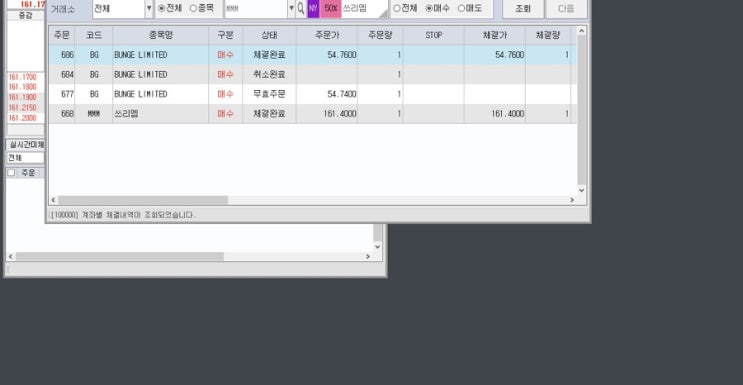This screenshot has height=385, width=743.
Task: Click the order table scroll up arrow
Action: [x=581, y=31]
